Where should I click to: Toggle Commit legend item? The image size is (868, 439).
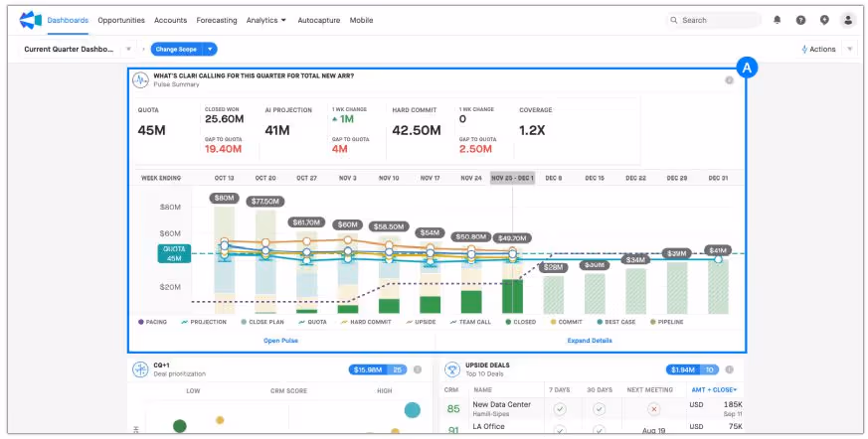click(x=567, y=322)
